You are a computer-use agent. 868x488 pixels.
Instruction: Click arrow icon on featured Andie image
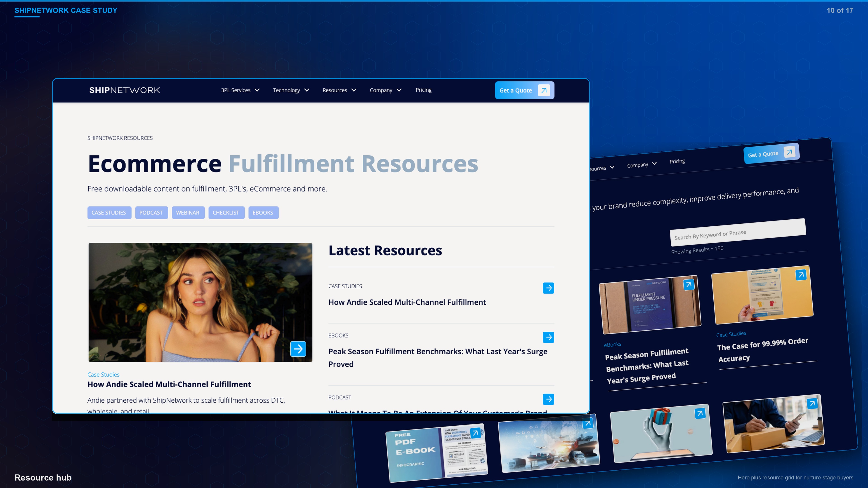(298, 349)
